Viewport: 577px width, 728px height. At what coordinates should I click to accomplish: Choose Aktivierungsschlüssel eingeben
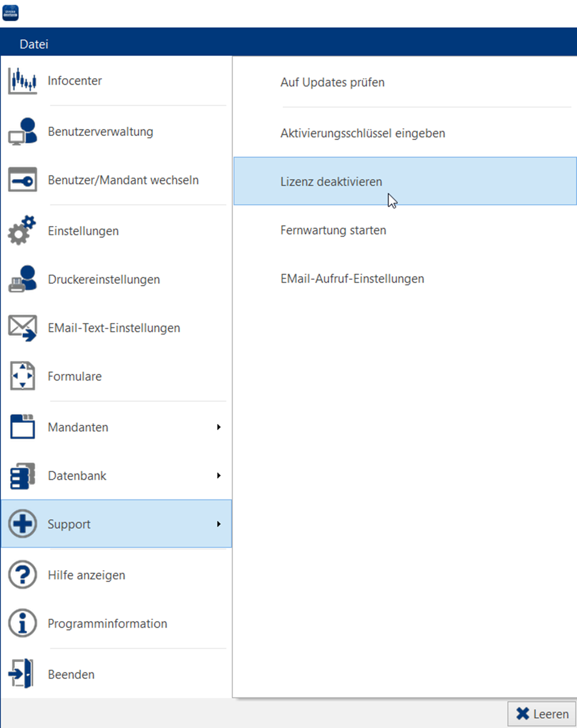coord(362,133)
